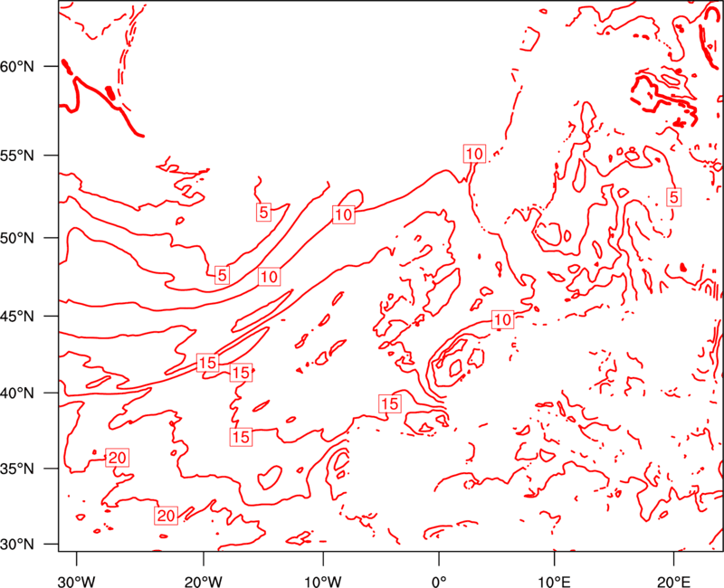The image size is (724, 588).
Task: Select the 20°E longitude axis label
Action: tap(673, 581)
